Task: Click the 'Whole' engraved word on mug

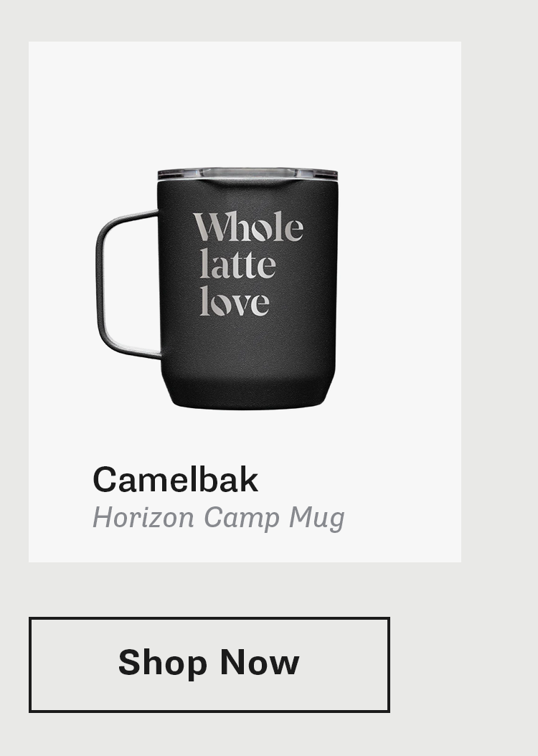Action: click(248, 226)
